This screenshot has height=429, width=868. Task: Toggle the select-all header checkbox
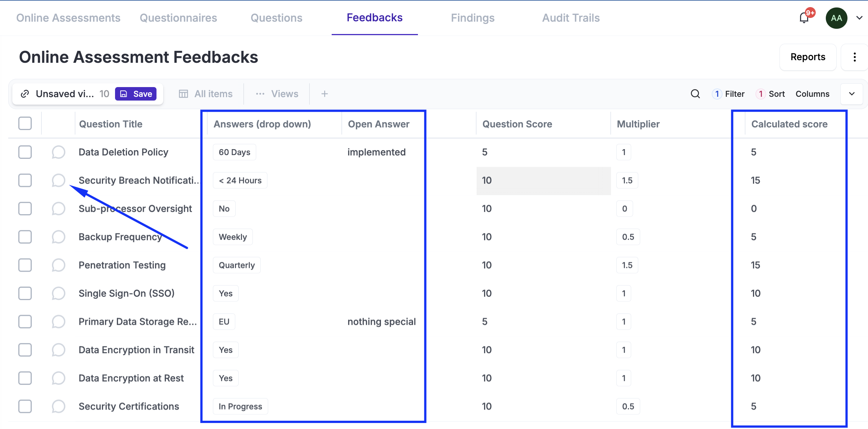point(25,124)
